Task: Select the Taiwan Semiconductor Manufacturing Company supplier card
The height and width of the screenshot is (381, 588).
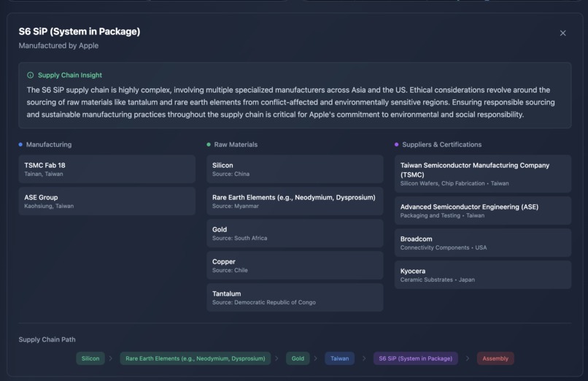Action: (483, 174)
